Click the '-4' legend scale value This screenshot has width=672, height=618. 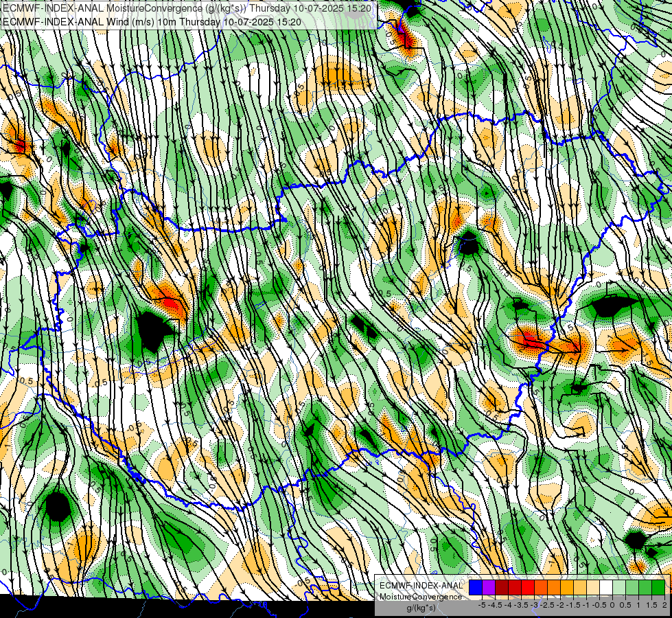pyautogui.click(x=508, y=605)
